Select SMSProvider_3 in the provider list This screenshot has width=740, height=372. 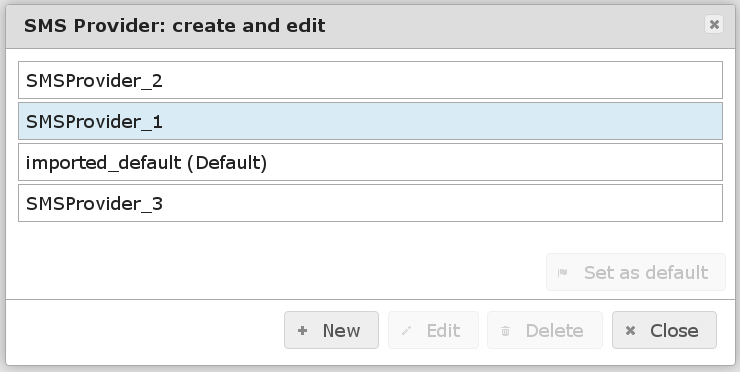pyautogui.click(x=370, y=203)
